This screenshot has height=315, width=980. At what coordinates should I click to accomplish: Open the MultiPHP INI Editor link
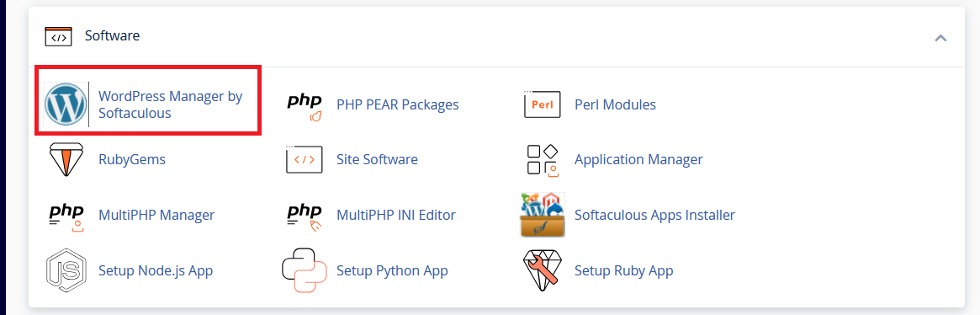tap(395, 215)
